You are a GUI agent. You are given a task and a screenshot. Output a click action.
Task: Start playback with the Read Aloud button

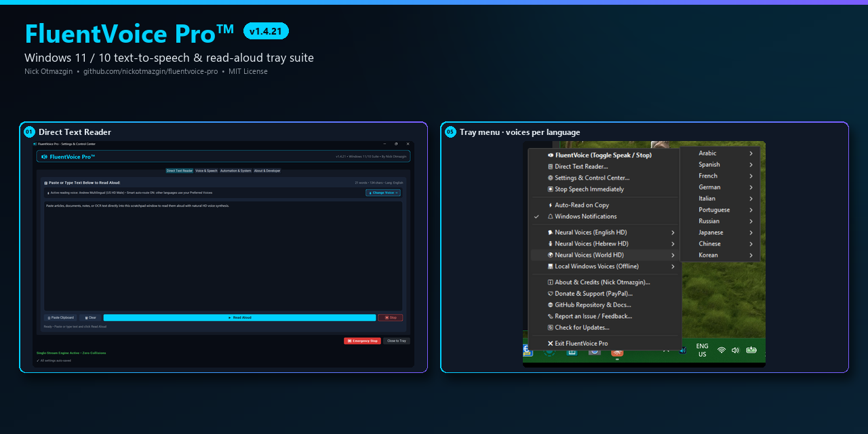(x=239, y=317)
